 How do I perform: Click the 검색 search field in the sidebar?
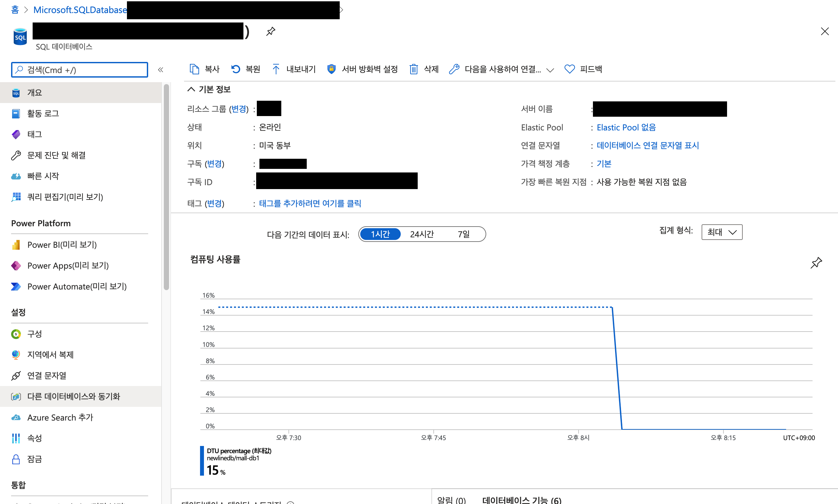pyautogui.click(x=80, y=70)
